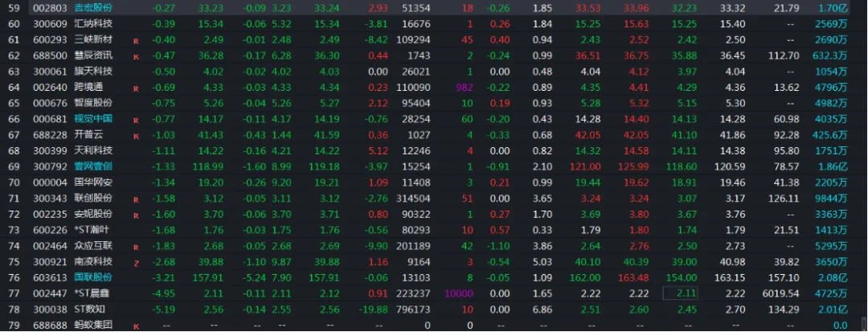Click the 1.70亿 amount value

(x=833, y=8)
